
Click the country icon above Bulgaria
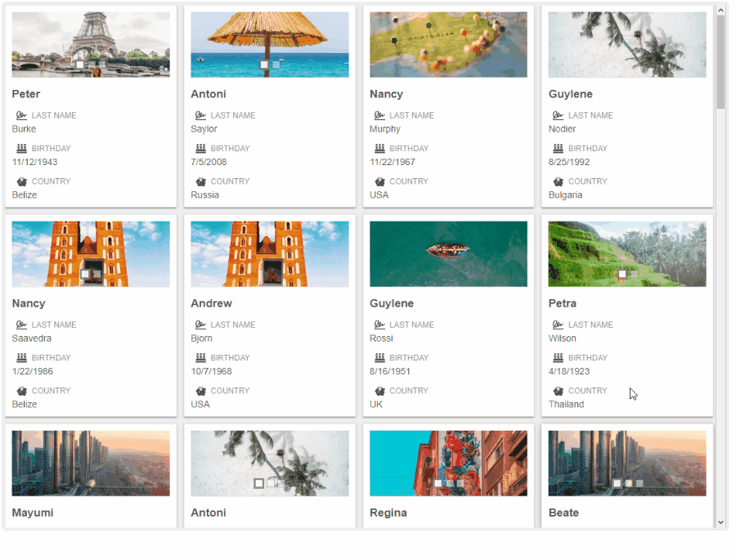pos(558,181)
